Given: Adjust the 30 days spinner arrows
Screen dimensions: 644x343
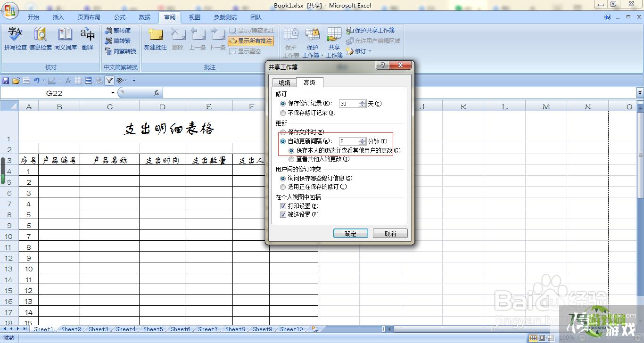Looking at the screenshot, I should click(362, 104).
